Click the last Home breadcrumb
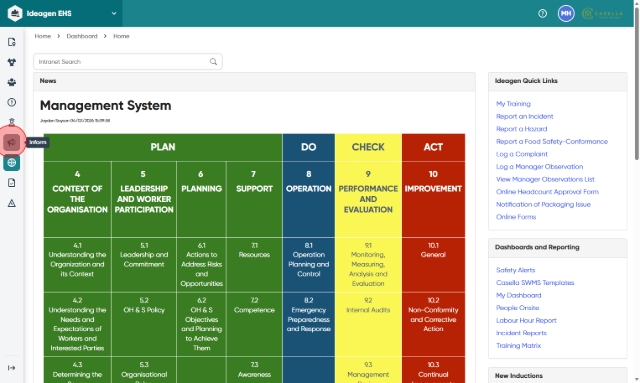 coord(121,36)
